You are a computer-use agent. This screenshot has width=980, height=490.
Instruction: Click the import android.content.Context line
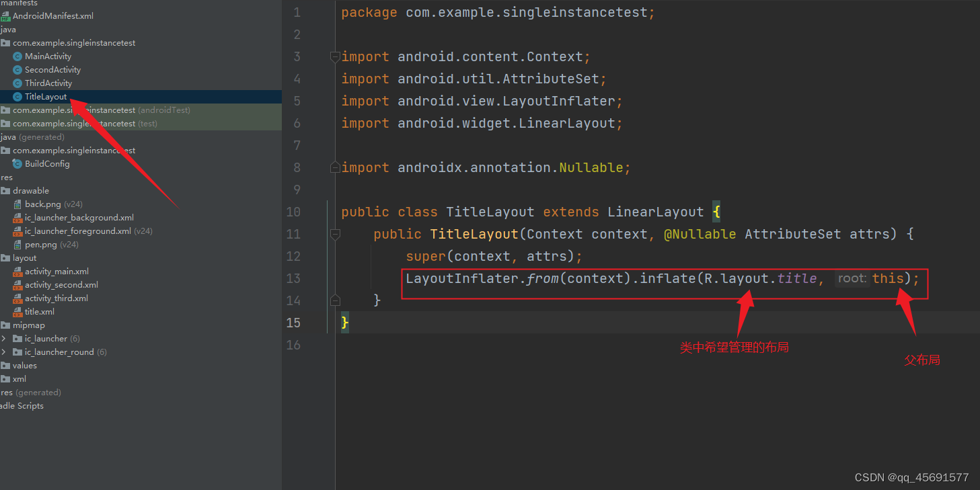click(x=465, y=56)
